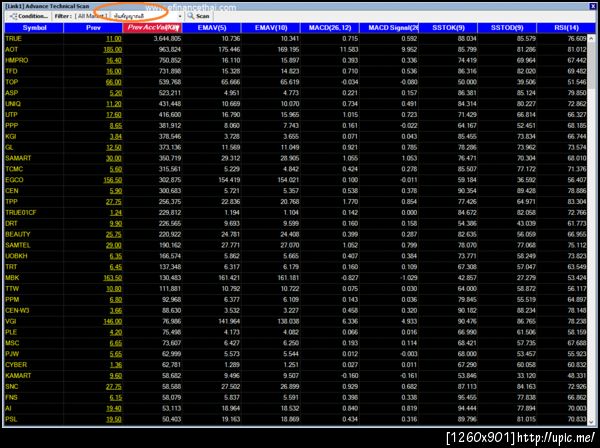This screenshot has width=600, height=448.
Task: Select the FNS symbol
Action: point(11,397)
